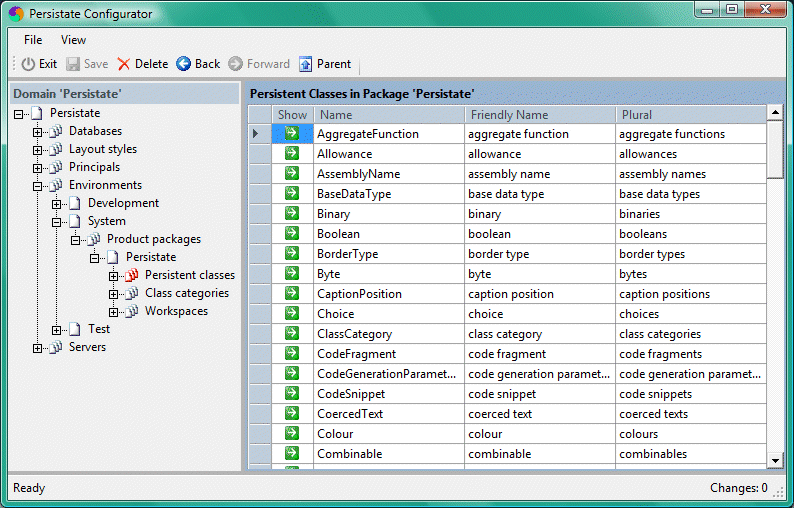794x508 pixels.
Task: Click the 'Changes: 0' status bar text
Action: [739, 488]
